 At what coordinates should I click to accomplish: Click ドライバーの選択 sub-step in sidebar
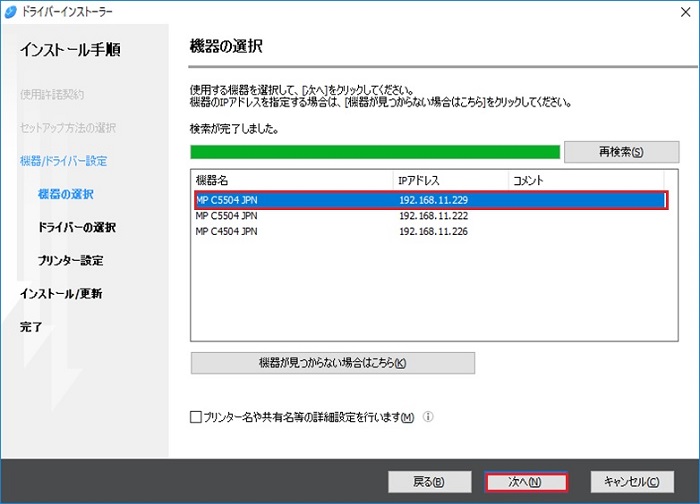coord(77,227)
